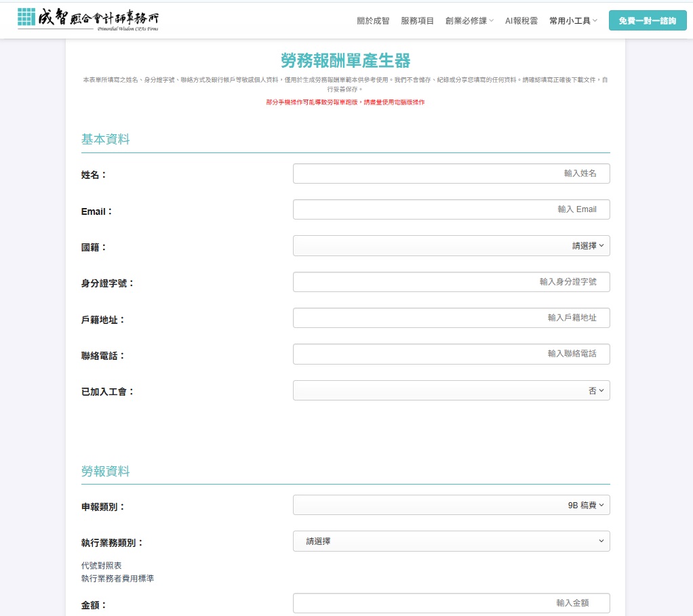Focus the 姓名 input field
Screen dimensions: 693x616
[x=451, y=173]
